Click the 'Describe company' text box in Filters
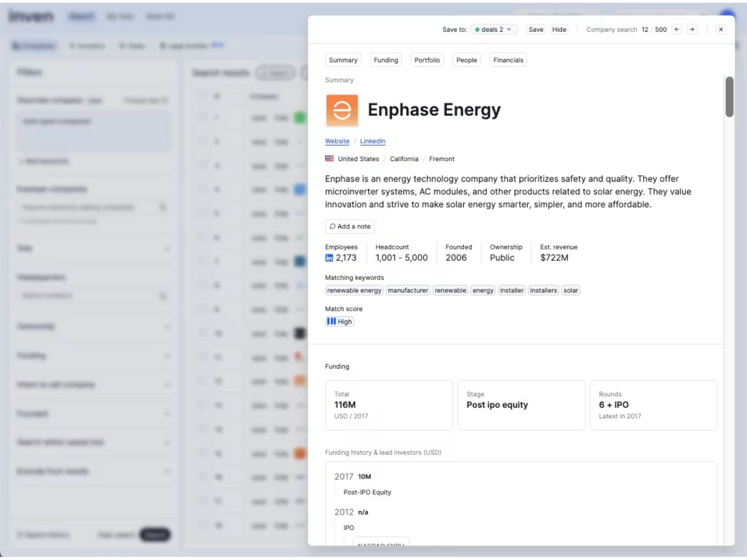Viewport: 747px width, 560px height. [94, 131]
